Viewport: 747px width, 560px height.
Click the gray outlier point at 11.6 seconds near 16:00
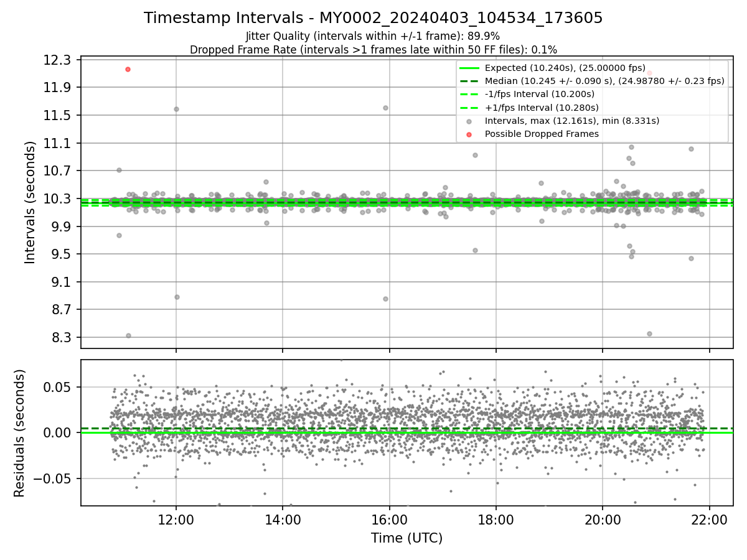385,108
